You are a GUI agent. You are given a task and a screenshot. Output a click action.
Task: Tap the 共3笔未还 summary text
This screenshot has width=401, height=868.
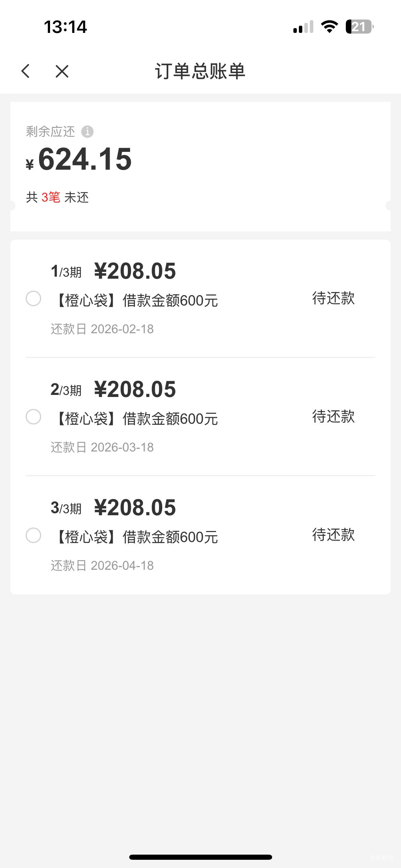pyautogui.click(x=57, y=197)
